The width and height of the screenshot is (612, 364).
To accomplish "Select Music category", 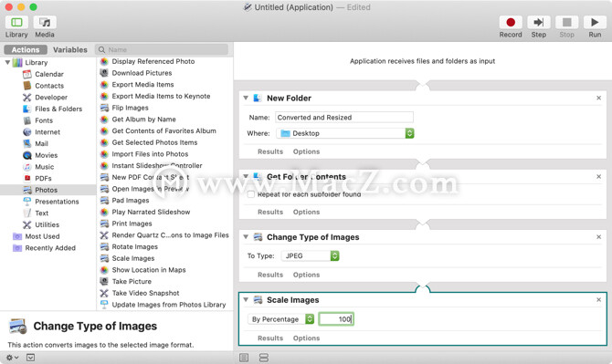I will point(44,167).
